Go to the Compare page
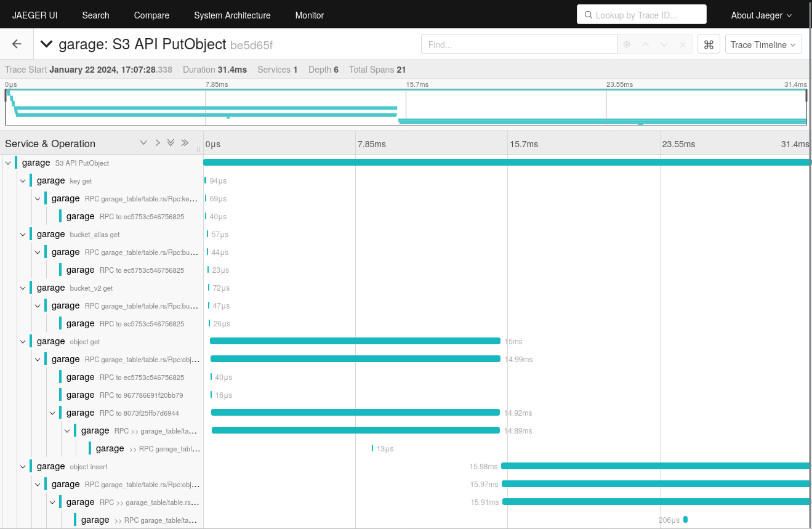The width and height of the screenshot is (812, 529). click(x=151, y=15)
